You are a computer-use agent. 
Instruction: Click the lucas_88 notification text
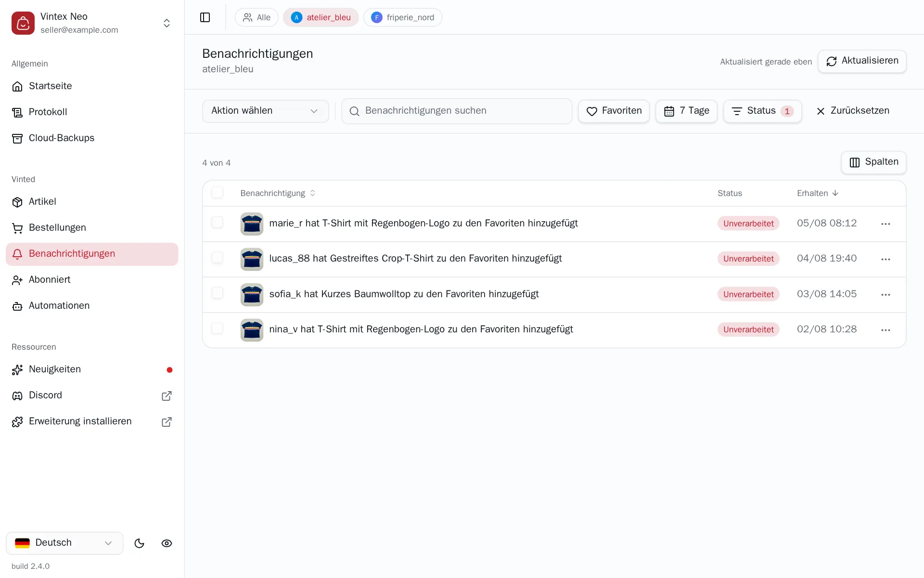(415, 258)
